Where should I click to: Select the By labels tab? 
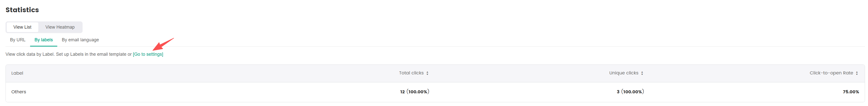44,40
